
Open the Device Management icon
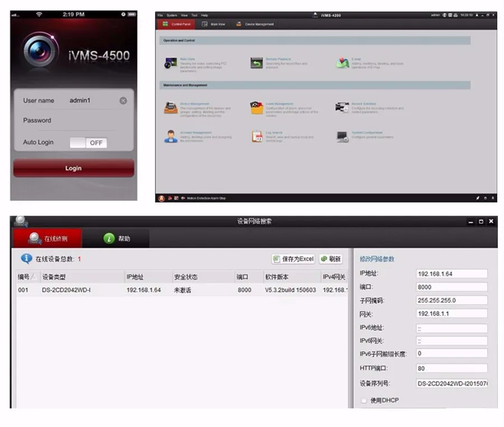[171, 107]
